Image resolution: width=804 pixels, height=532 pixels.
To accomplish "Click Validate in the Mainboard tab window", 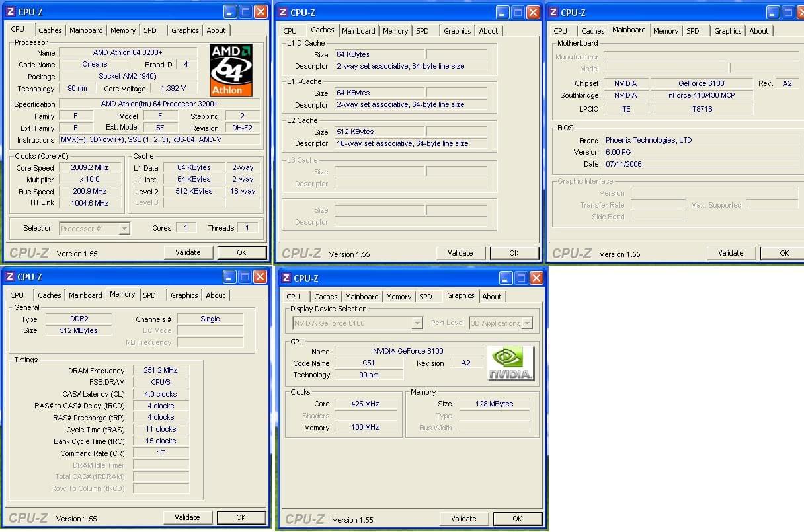I will [x=731, y=253].
